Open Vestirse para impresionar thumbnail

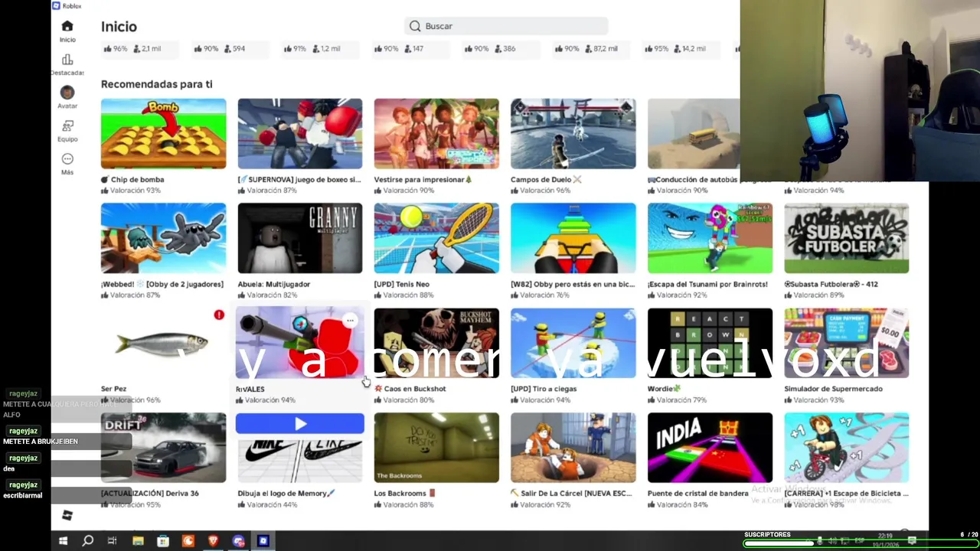436,133
